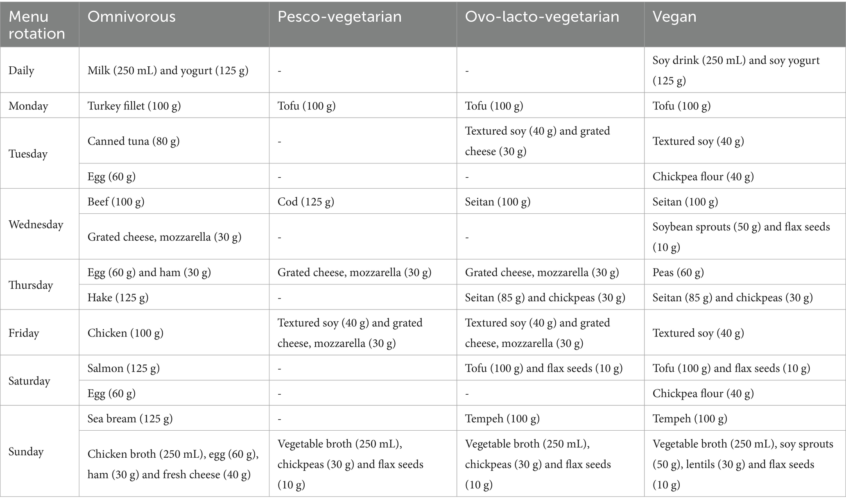Select the Wednesday row label
The width and height of the screenshot is (846, 504).
pos(36,224)
